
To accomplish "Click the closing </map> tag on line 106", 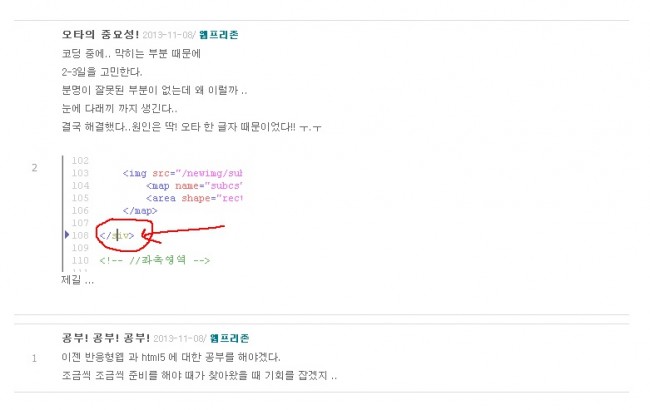I will click(140, 211).
